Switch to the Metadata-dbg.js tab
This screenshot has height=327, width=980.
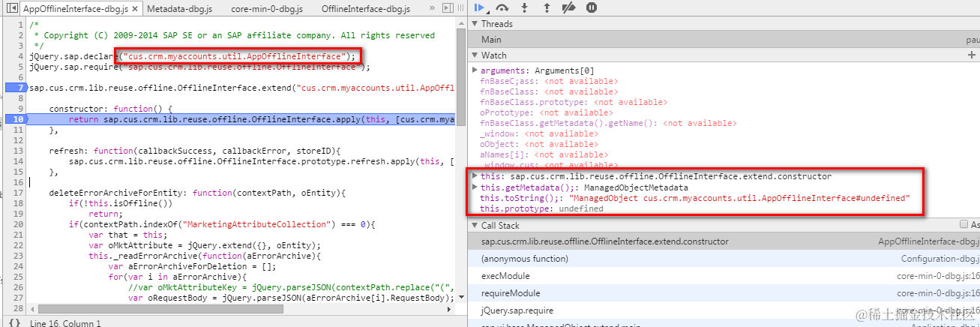(x=179, y=9)
